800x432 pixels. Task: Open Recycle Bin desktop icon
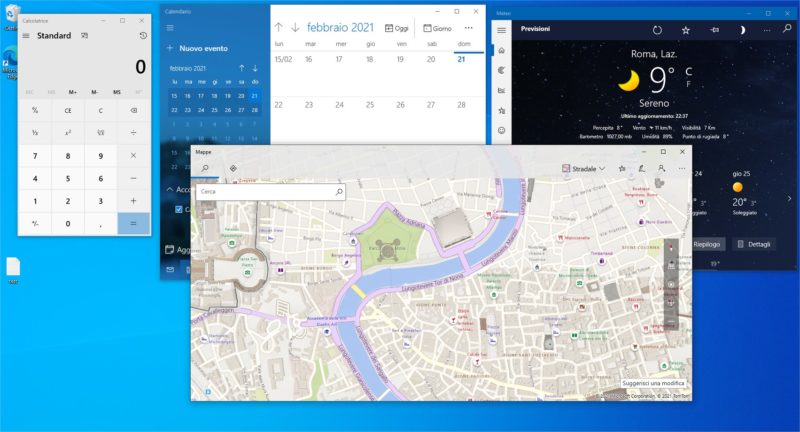point(11,16)
